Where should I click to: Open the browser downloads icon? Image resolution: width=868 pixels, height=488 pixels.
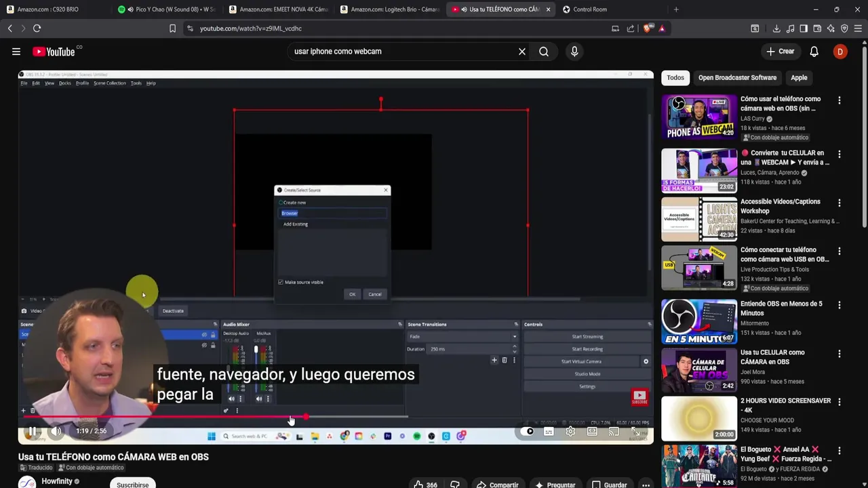pos(776,28)
